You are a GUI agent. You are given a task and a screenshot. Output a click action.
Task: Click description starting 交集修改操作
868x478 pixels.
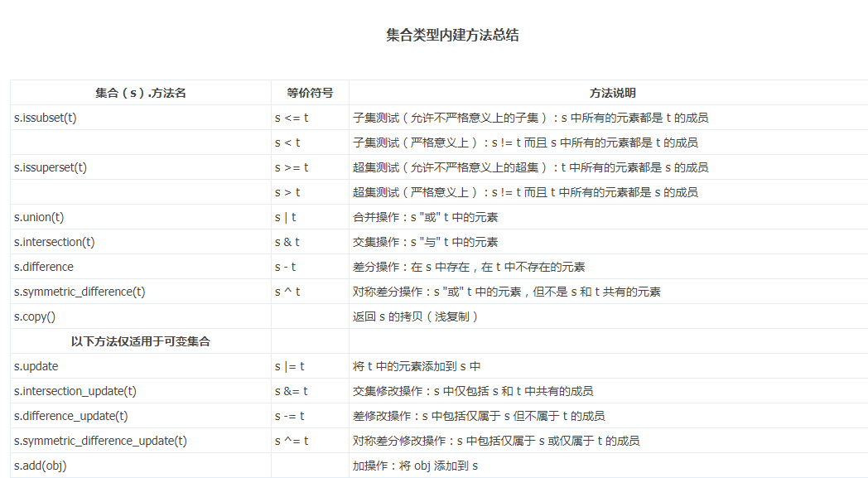pos(473,391)
